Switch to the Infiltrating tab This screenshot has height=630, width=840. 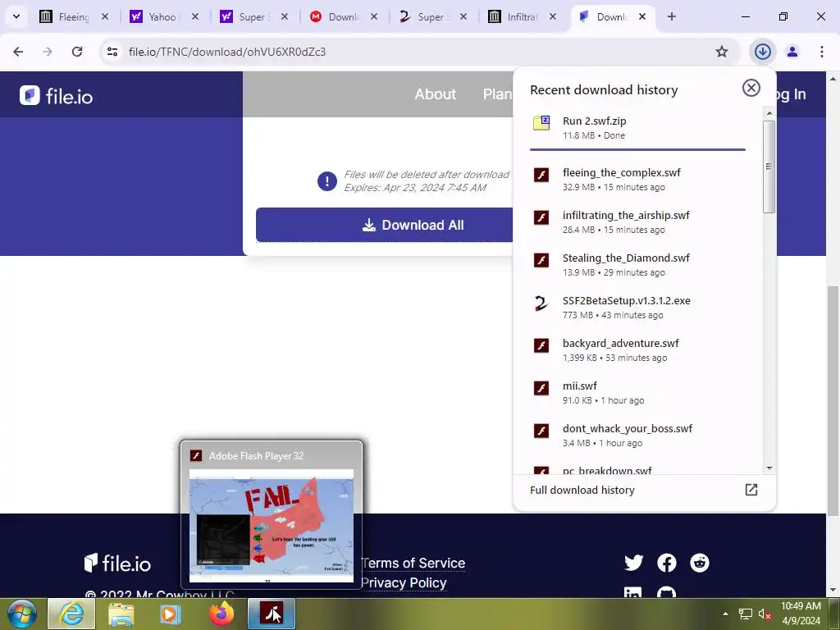(521, 17)
